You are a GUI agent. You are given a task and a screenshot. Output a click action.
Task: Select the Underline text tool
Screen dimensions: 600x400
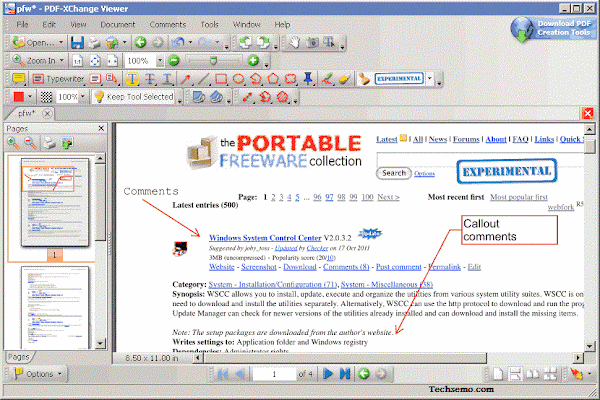coord(167,79)
